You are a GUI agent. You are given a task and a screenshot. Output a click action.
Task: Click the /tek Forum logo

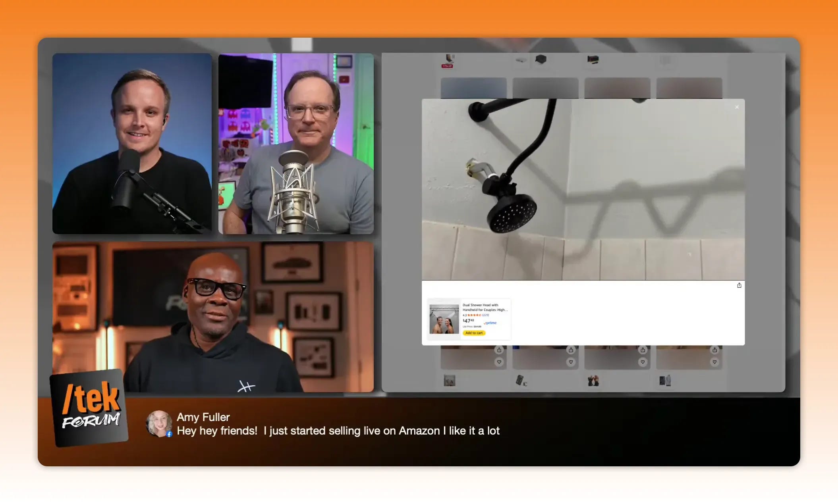pos(90,407)
